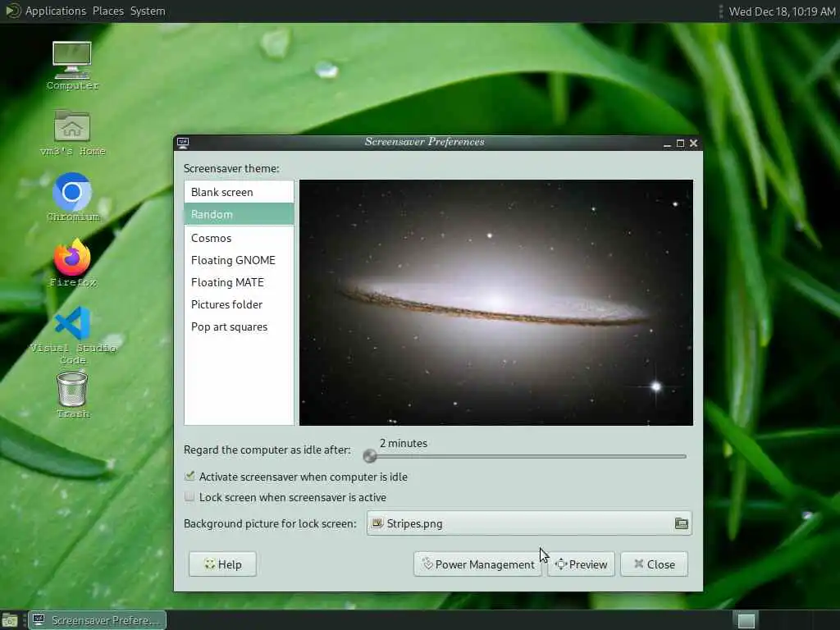Open the System menu
The width and height of the screenshot is (840, 630).
(148, 11)
